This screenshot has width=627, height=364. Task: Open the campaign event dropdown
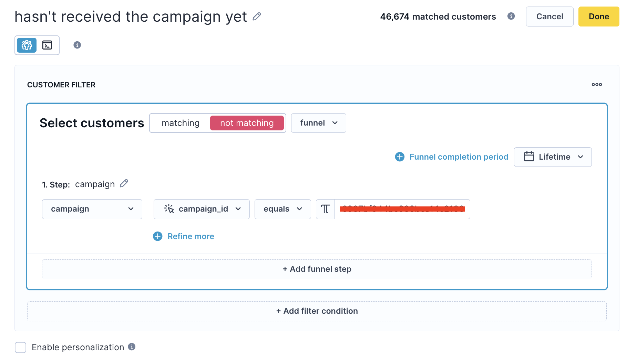coord(92,209)
